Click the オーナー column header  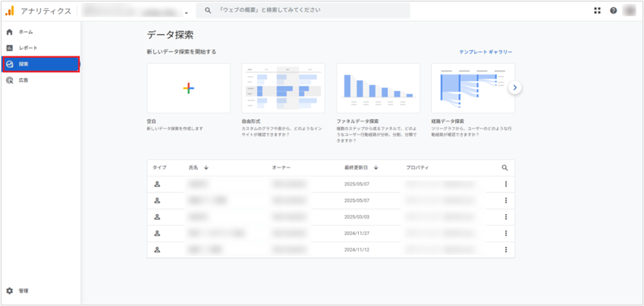[281, 168]
